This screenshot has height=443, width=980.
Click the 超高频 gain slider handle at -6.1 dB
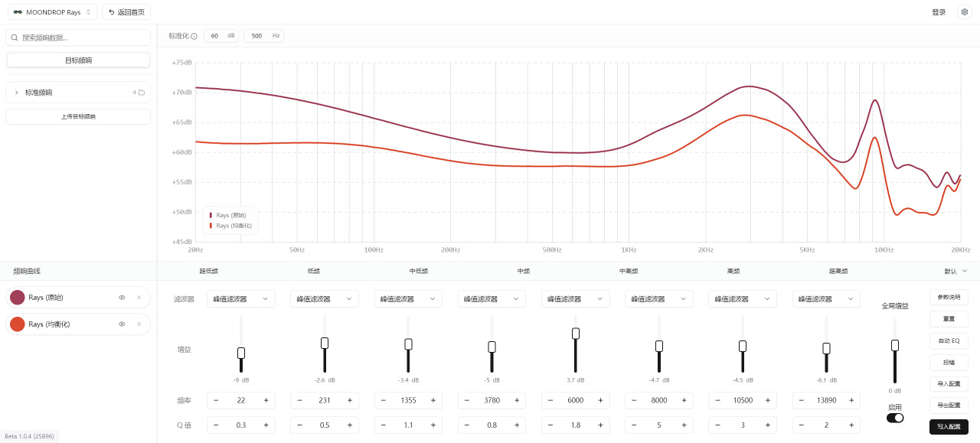click(826, 348)
